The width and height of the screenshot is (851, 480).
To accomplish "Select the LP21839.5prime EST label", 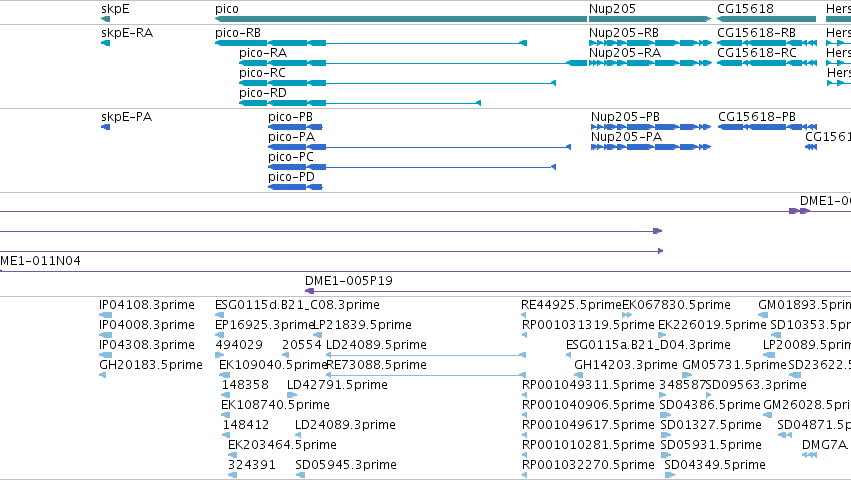I will pos(363,325).
